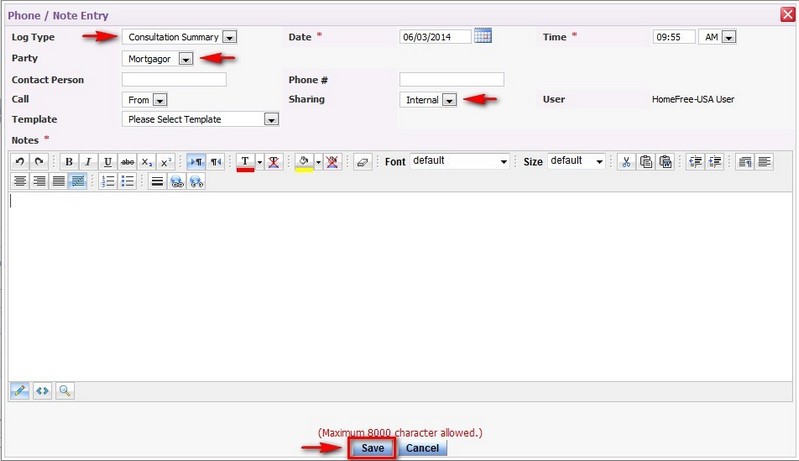Click the Save button
The width and height of the screenshot is (799, 461).
click(x=372, y=448)
